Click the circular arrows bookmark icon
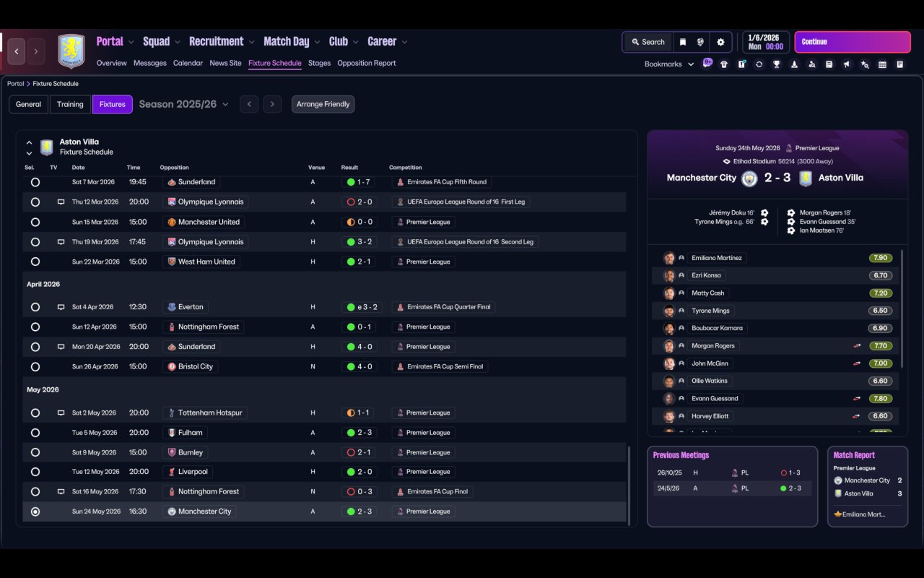The height and width of the screenshot is (578, 924). [x=759, y=64]
